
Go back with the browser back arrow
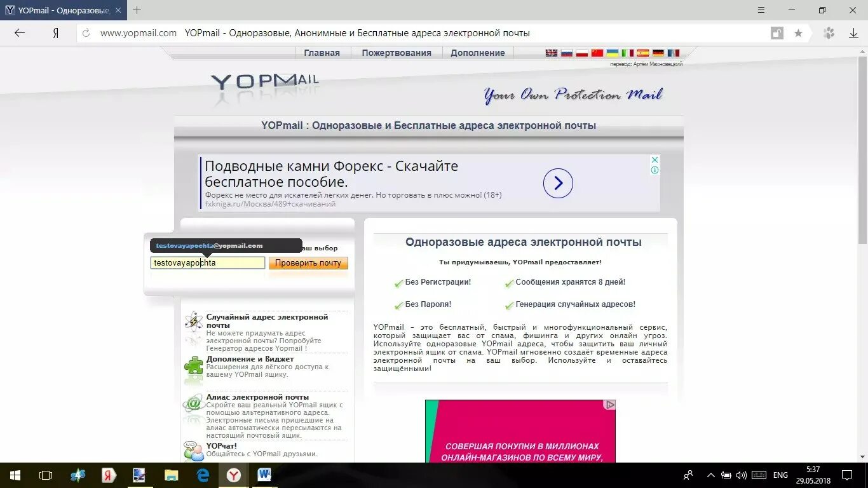tap(20, 33)
